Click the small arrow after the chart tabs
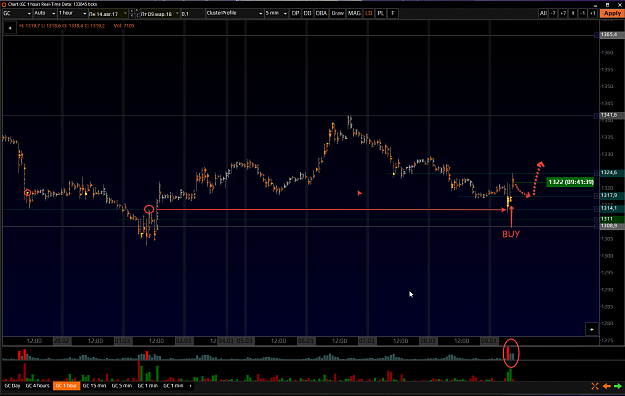 point(191,386)
